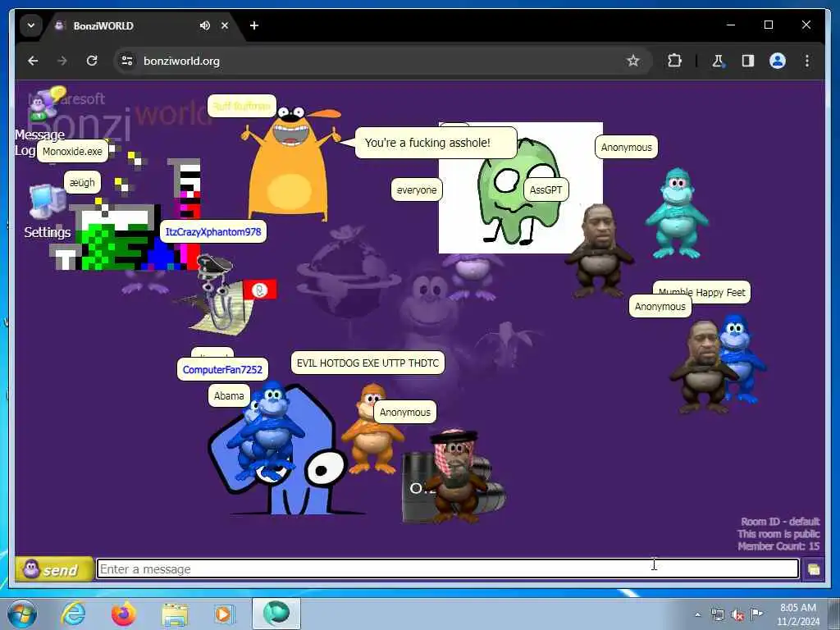Click the ComputerFan7252 name tag
The width and height of the screenshot is (840, 630).
point(222,370)
